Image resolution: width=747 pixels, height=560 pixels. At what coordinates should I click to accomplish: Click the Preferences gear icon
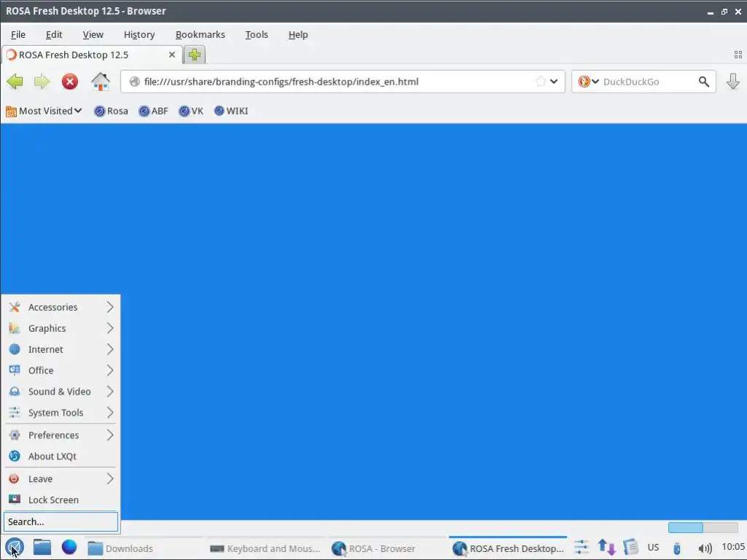(15, 435)
